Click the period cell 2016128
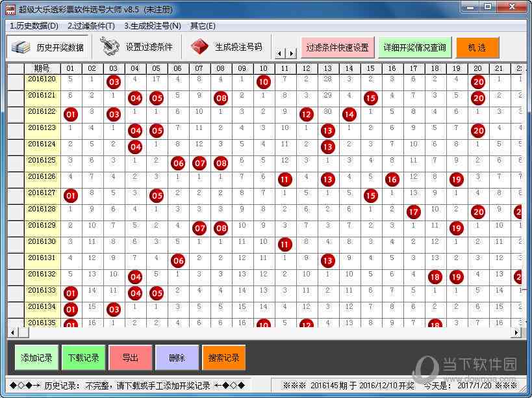Image resolution: width=532 pixels, height=398 pixels. [x=42, y=212]
